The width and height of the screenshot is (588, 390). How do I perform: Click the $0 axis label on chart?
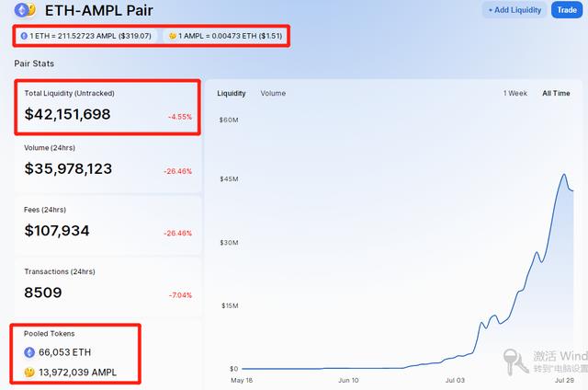click(234, 369)
